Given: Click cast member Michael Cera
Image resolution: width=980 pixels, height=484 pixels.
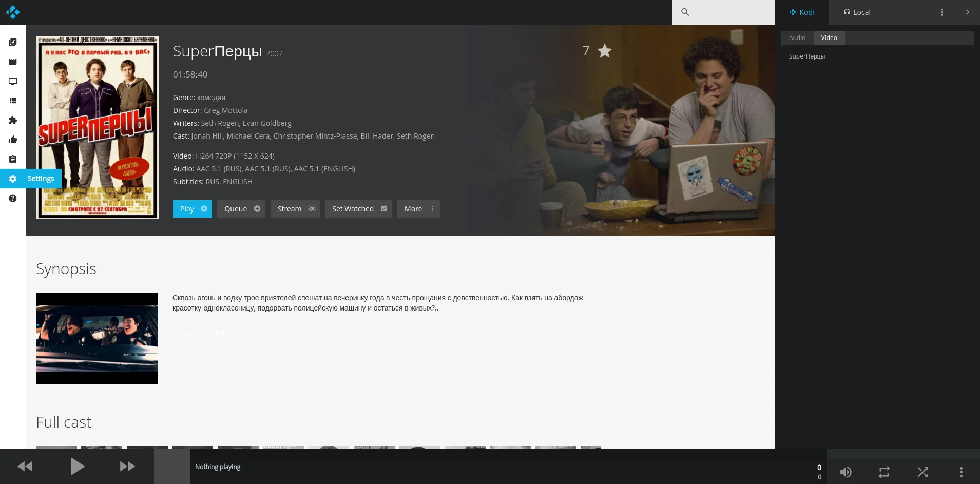Looking at the screenshot, I should pos(248,136).
